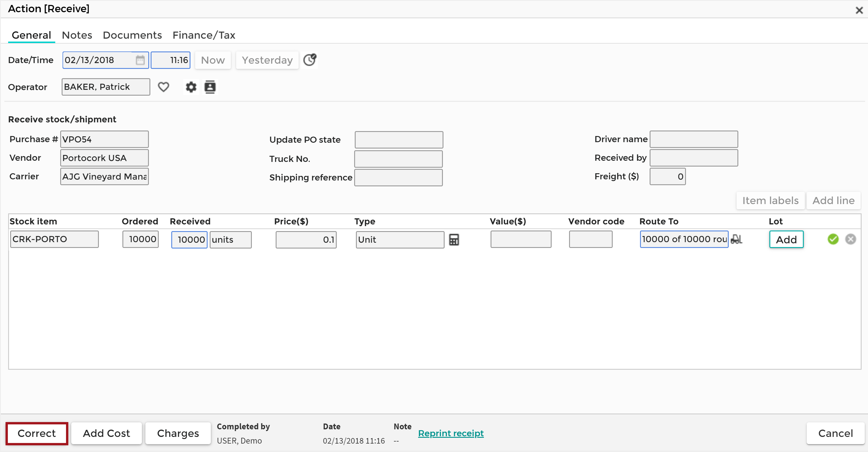Click the Yesterday button
This screenshot has height=452, width=868.
pos(267,60)
